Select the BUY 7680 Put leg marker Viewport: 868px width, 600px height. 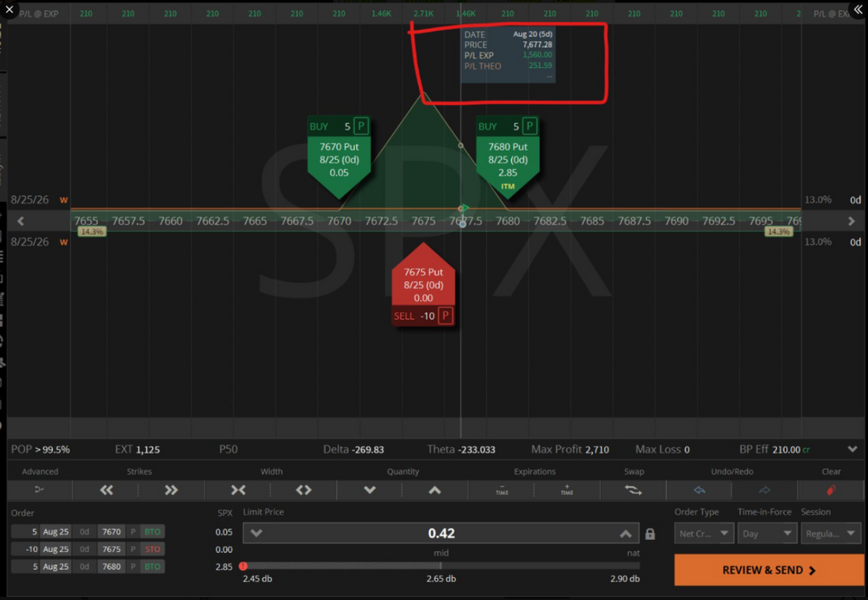click(x=507, y=158)
